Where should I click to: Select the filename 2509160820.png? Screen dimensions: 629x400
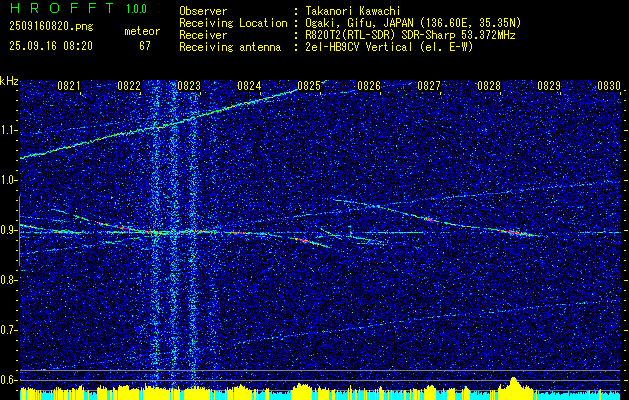click(x=51, y=27)
